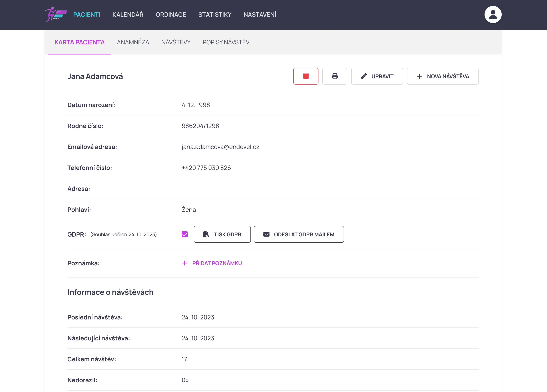Click the envelope icon on Odeslat GDPR mailem
Viewport: 547px width, 392px height.
(266, 234)
